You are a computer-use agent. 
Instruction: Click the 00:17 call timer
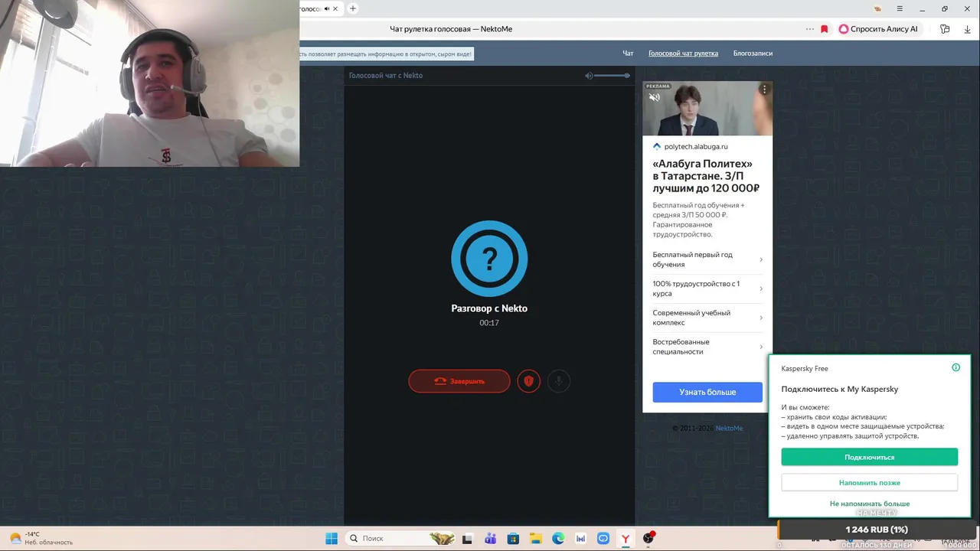(x=489, y=323)
